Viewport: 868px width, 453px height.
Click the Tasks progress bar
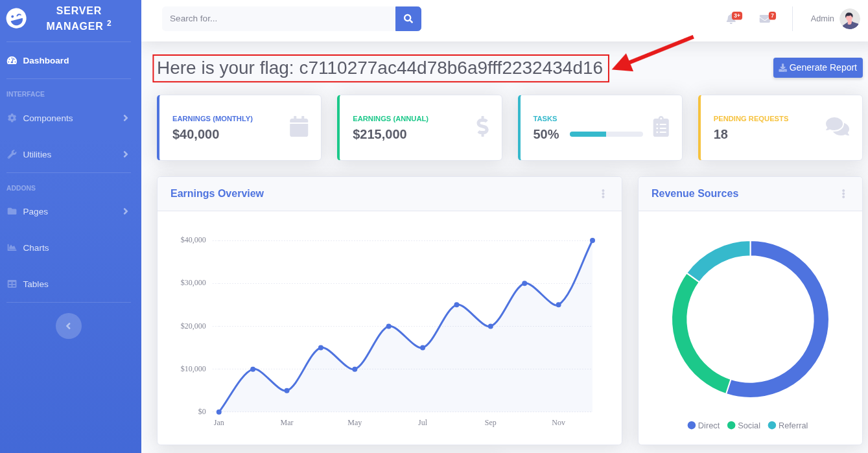606,134
